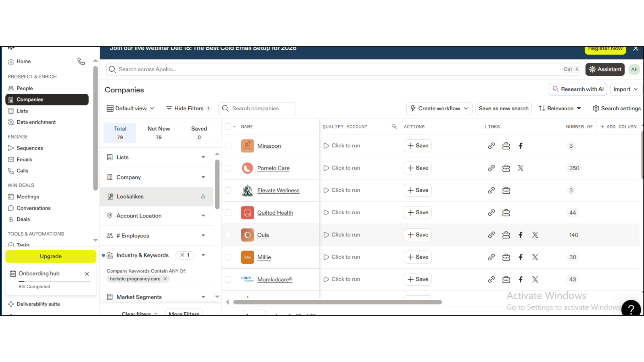The height and width of the screenshot is (362, 644).
Task: Click the Save as new search button
Action: 503,108
